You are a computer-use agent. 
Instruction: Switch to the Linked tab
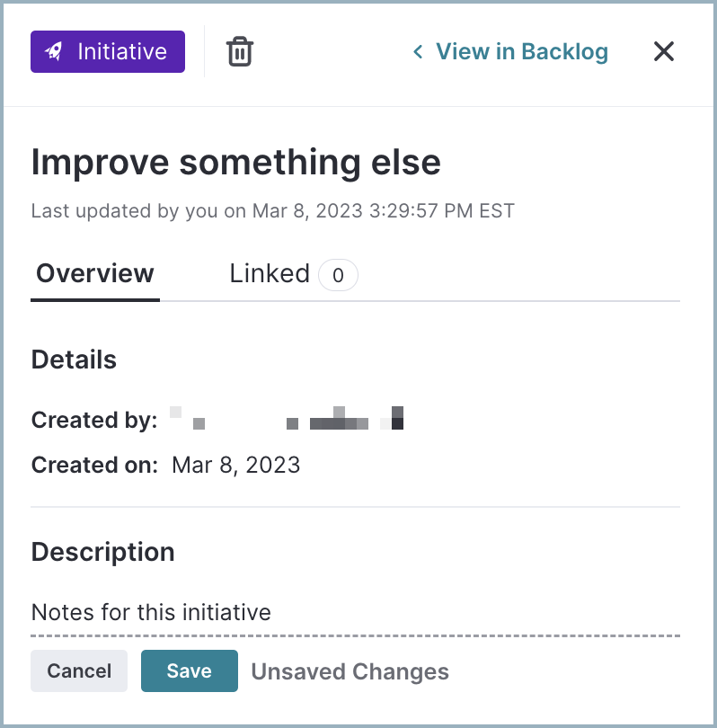(x=293, y=274)
